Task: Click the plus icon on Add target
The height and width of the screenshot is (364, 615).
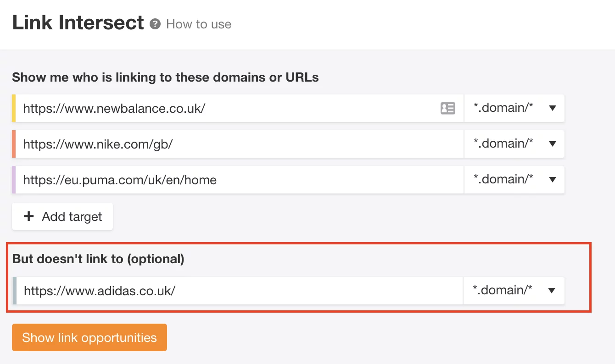Action: 29,216
